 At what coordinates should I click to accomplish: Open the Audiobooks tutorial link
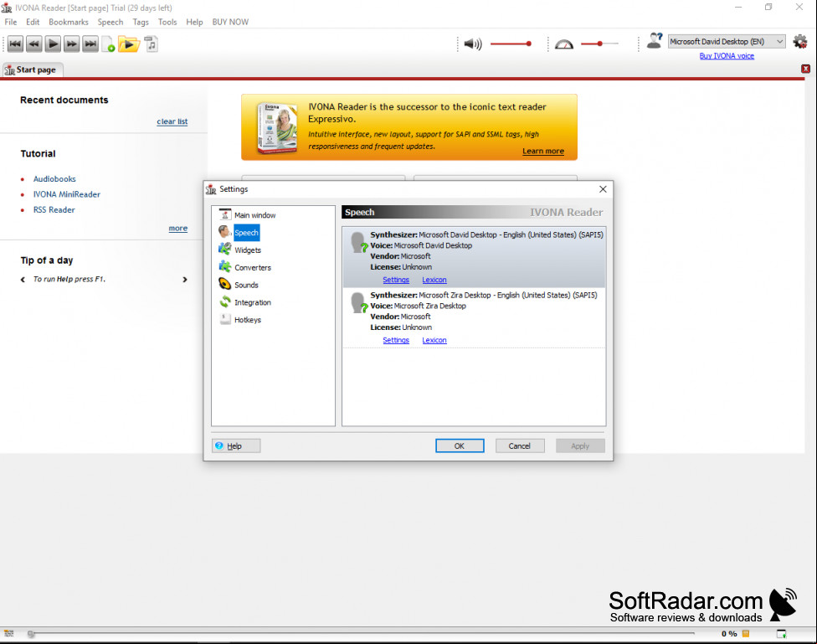(54, 179)
